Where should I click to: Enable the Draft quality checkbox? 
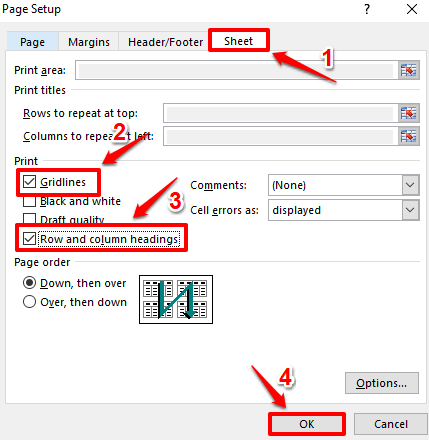pyautogui.click(x=29, y=218)
